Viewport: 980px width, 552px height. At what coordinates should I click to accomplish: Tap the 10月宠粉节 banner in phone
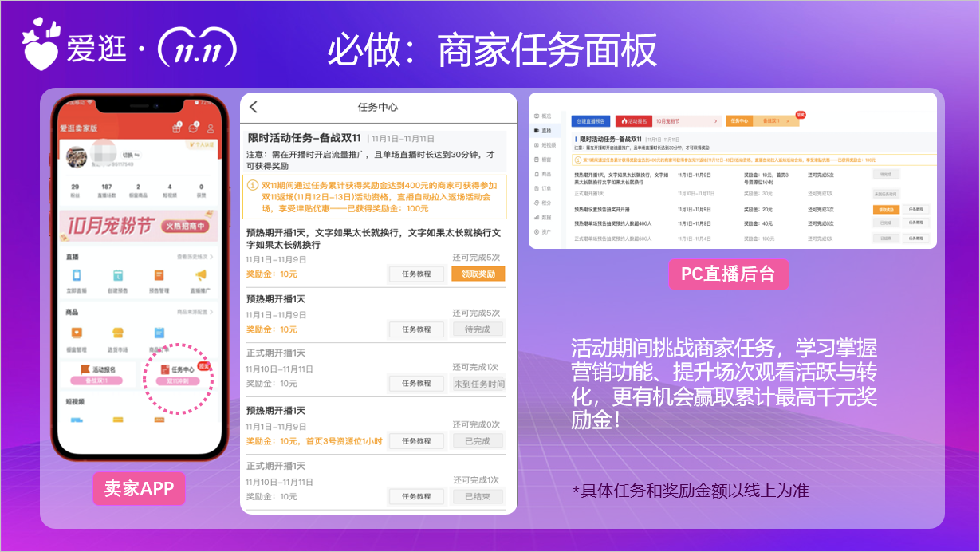[139, 227]
